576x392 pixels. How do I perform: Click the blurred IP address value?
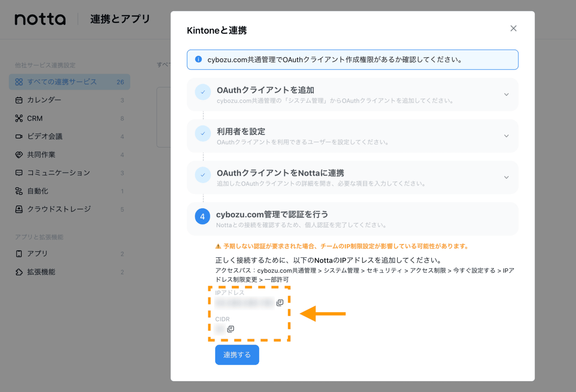point(244,302)
